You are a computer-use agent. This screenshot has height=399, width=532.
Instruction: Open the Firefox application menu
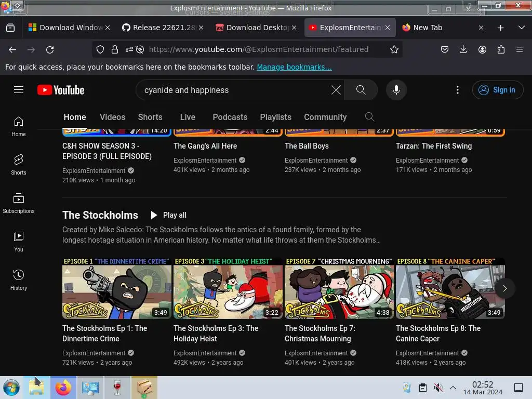click(x=520, y=49)
